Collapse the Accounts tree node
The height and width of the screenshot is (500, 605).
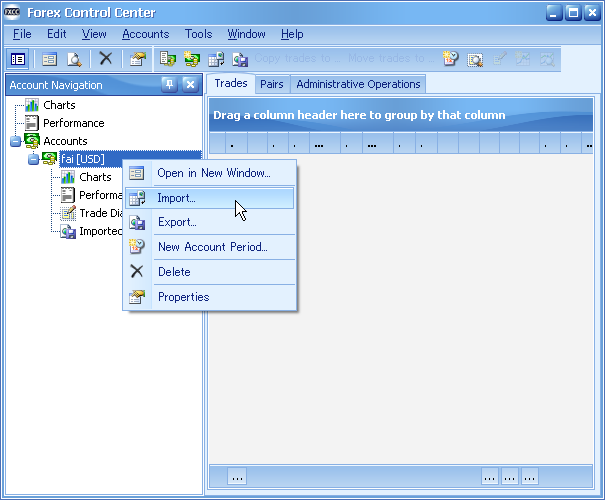point(15,141)
